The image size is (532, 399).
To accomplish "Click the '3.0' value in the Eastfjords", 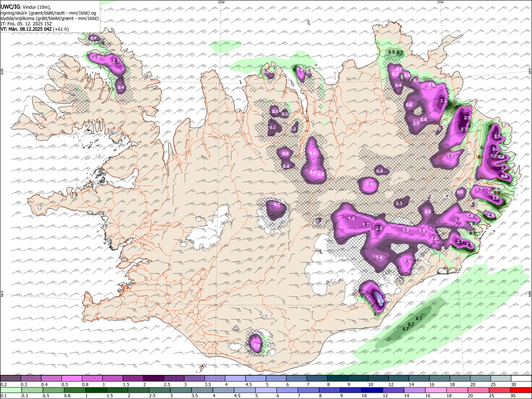I will pyautogui.click(x=495, y=198).
